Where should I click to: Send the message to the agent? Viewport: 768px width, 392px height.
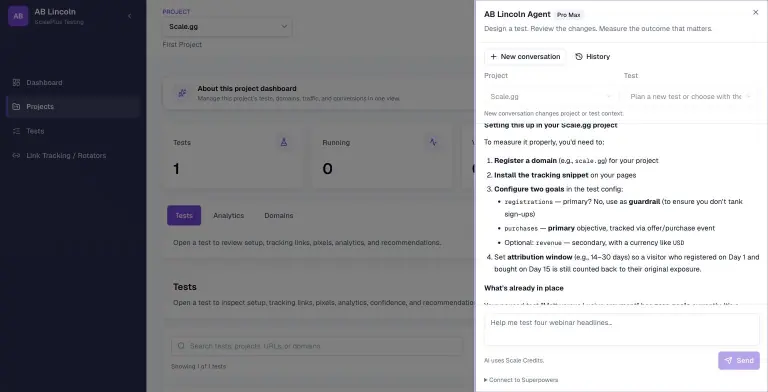click(x=739, y=361)
